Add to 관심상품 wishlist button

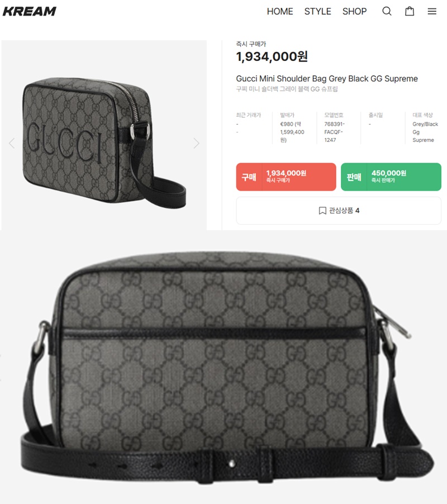click(x=339, y=211)
